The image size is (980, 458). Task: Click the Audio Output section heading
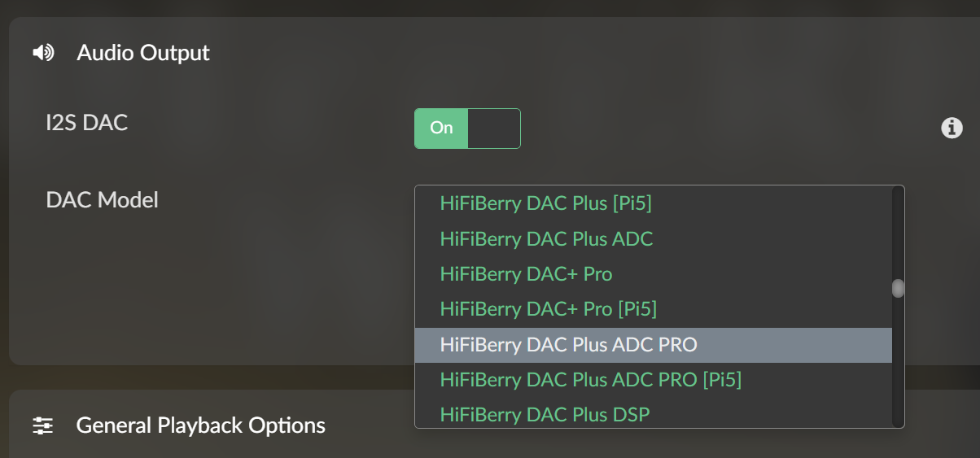pos(143,53)
